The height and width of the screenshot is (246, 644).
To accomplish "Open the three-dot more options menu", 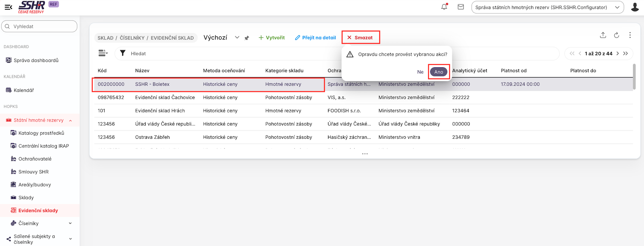I will tap(630, 35).
